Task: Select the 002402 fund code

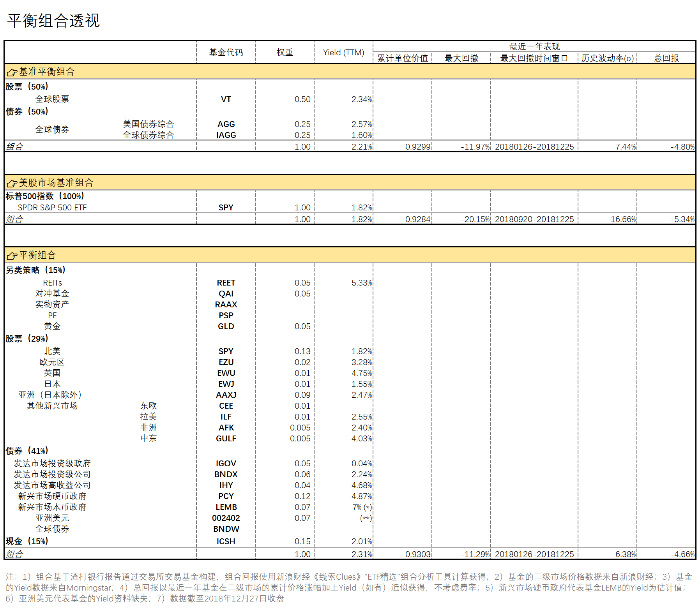Action: coord(226,518)
